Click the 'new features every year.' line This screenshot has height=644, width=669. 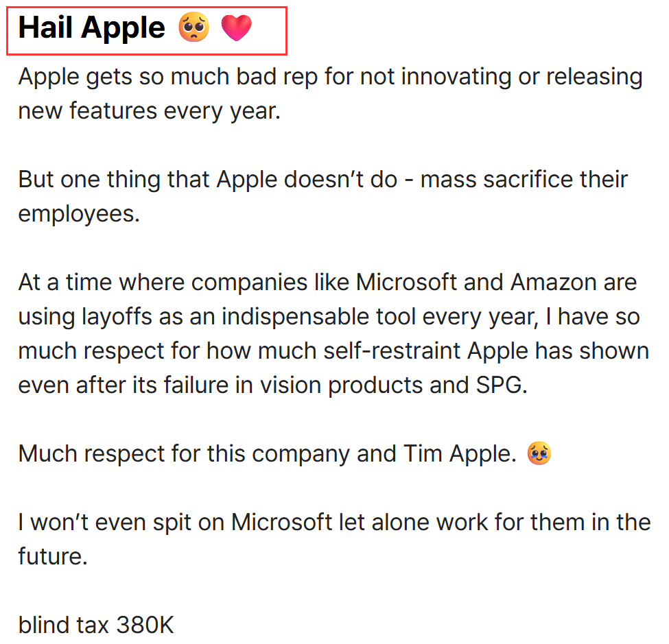(x=150, y=111)
